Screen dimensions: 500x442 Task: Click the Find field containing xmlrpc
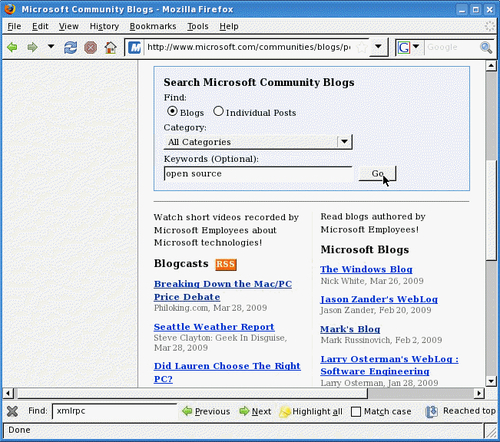114,411
